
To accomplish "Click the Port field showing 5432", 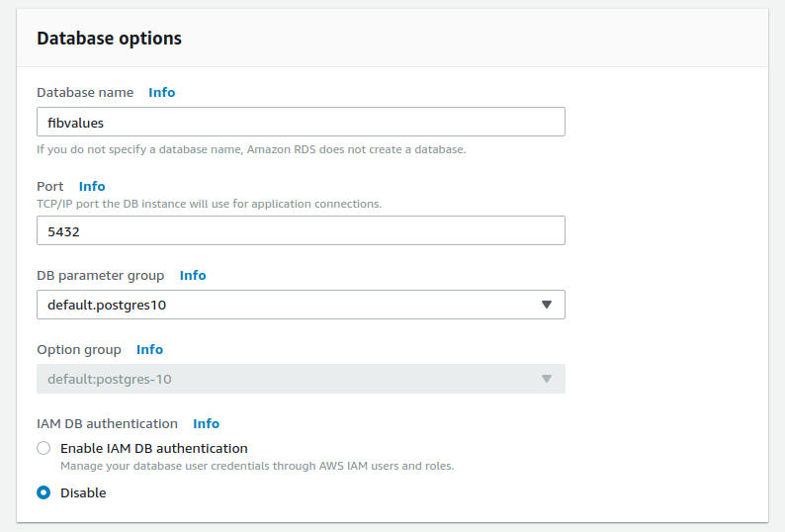I will [x=301, y=230].
